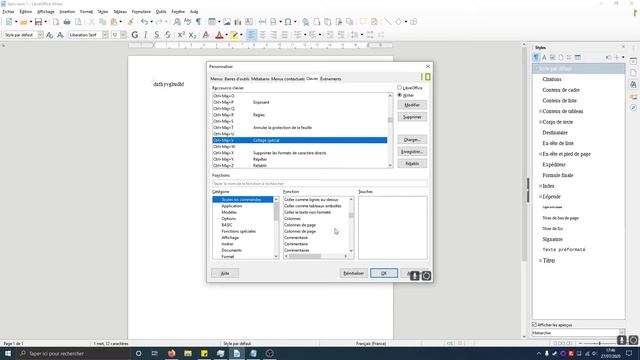This screenshot has height=360, width=640.
Task: Click the Insert Image toolbar icon
Action: point(227,22)
